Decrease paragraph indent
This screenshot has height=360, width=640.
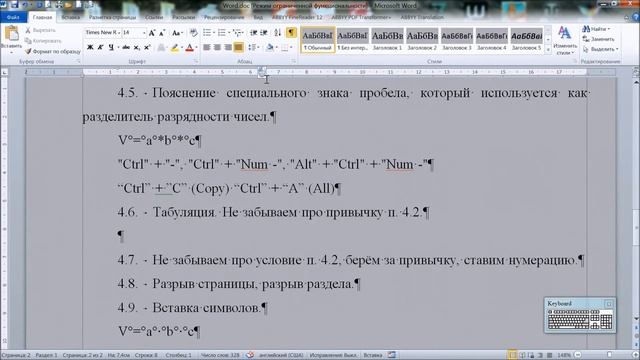pyautogui.click(x=253, y=33)
